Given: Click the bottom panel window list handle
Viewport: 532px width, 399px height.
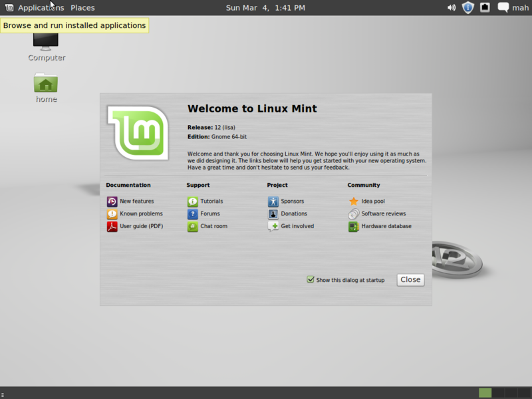Looking at the screenshot, I should pos(3,394).
